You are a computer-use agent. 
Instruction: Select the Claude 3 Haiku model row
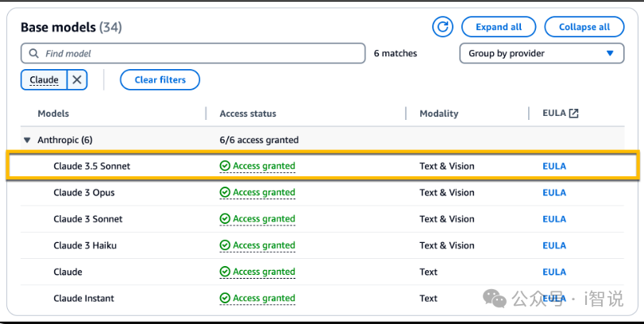(x=85, y=245)
